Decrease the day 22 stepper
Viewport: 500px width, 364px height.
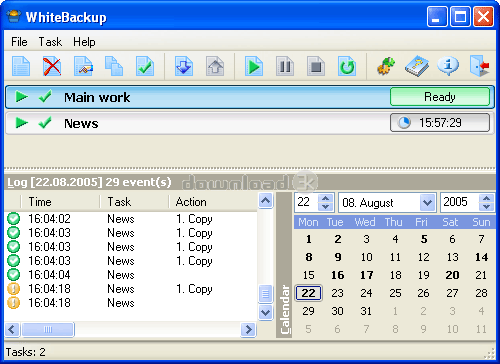click(325, 207)
